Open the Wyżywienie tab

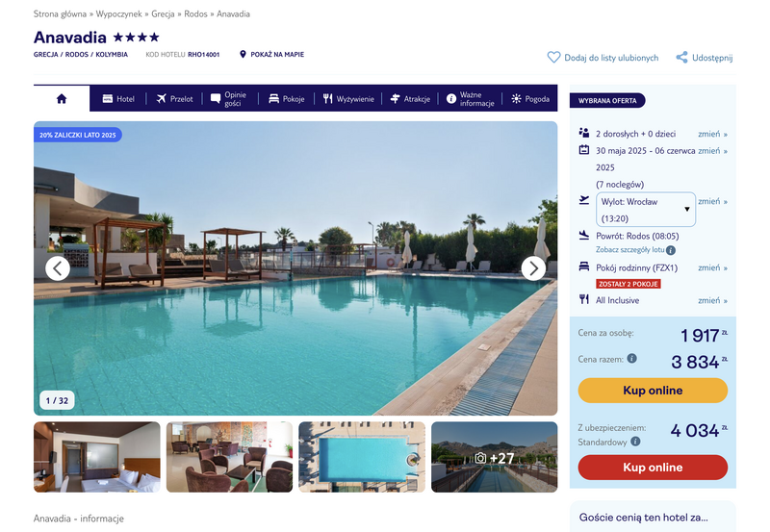[348, 99]
